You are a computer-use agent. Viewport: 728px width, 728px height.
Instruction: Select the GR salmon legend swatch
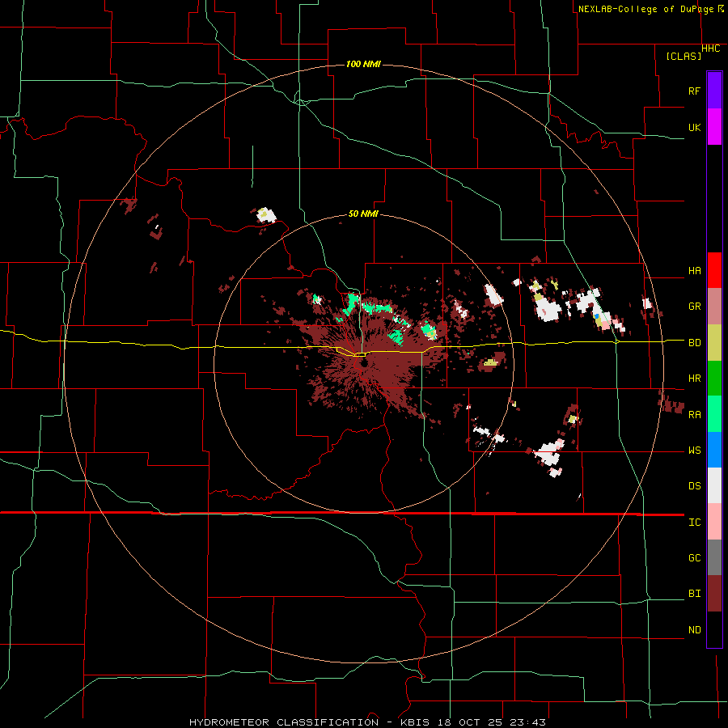point(714,306)
